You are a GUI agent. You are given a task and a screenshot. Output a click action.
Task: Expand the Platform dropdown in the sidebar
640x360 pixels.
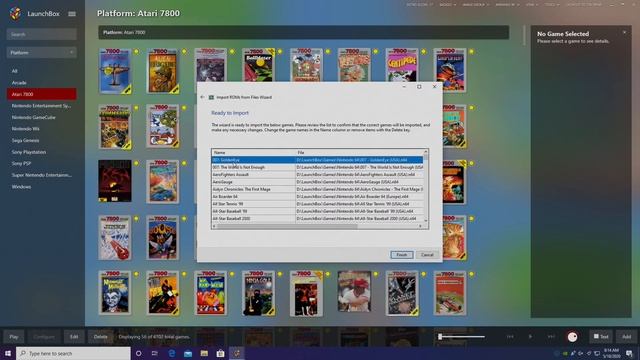click(42, 53)
